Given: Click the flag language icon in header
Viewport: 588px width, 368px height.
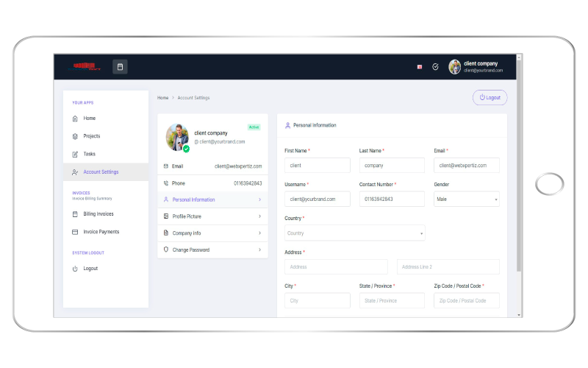Looking at the screenshot, I should click(x=420, y=67).
